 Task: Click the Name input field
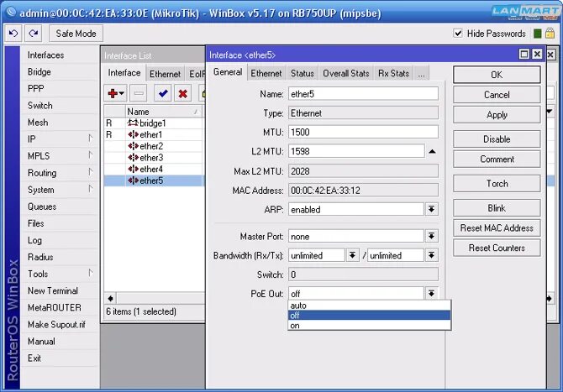[x=363, y=94]
